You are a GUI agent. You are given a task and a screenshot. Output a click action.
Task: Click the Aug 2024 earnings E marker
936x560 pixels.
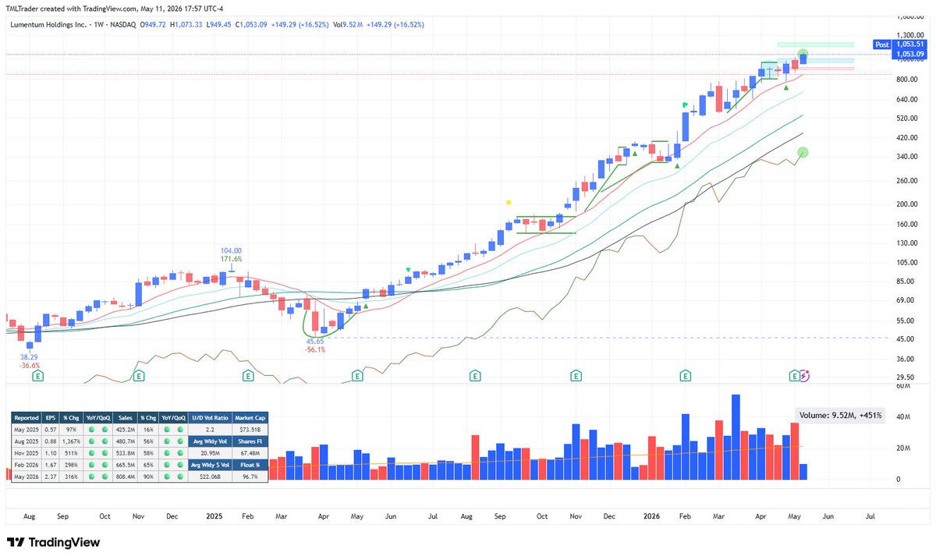pos(37,376)
